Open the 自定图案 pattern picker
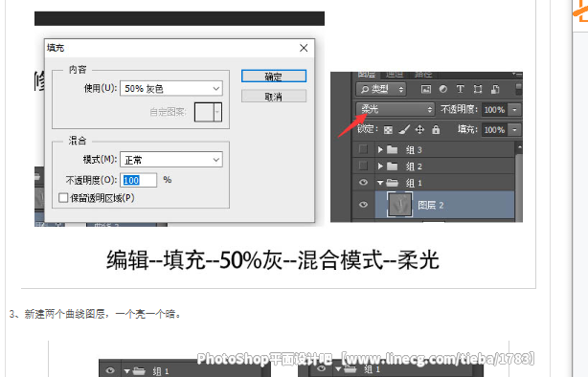 208,112
